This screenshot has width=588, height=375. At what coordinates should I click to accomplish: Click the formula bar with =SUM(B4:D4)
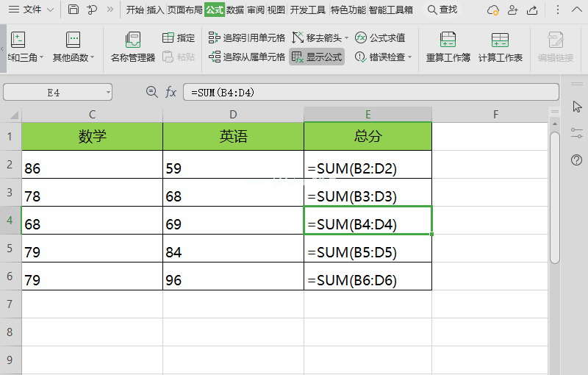(371, 92)
